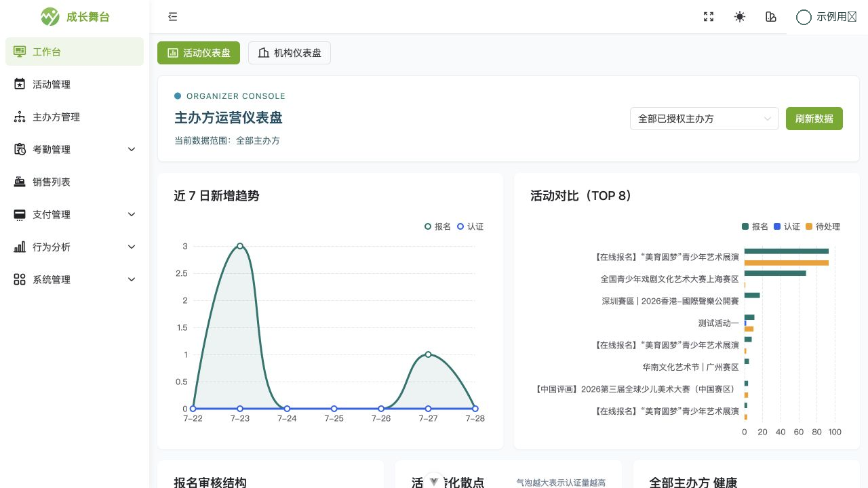Expand the 行为分析 submenu chevron
The width and height of the screenshot is (868, 488).
(132, 247)
